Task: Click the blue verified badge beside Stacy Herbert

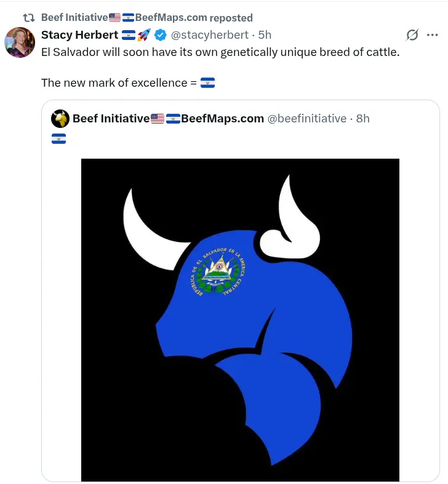Action: point(160,35)
